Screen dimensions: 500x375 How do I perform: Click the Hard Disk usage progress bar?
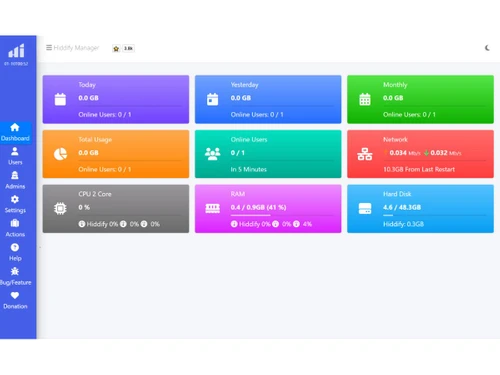pos(434,215)
